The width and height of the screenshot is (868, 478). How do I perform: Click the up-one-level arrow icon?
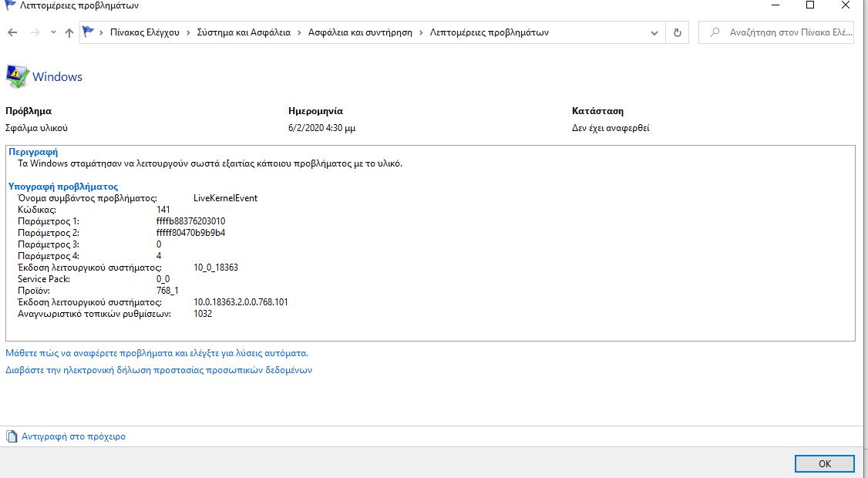pos(68,32)
